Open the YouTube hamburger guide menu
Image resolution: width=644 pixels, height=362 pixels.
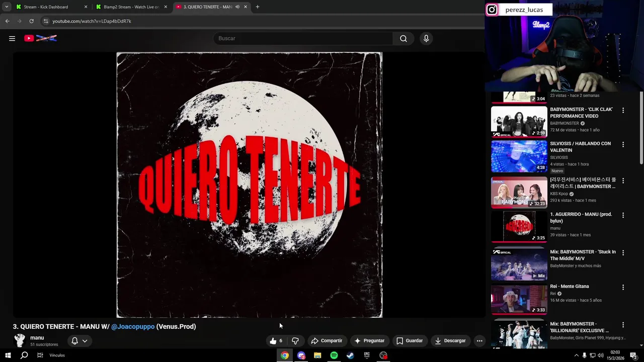coord(12,38)
